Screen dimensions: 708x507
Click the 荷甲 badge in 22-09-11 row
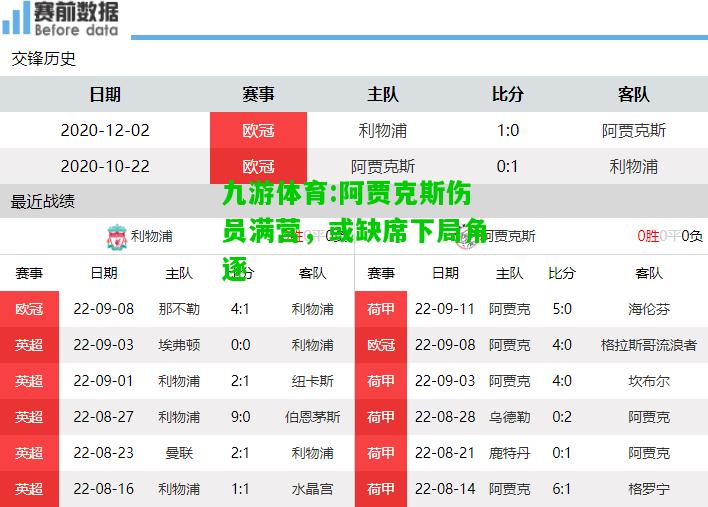(x=381, y=309)
